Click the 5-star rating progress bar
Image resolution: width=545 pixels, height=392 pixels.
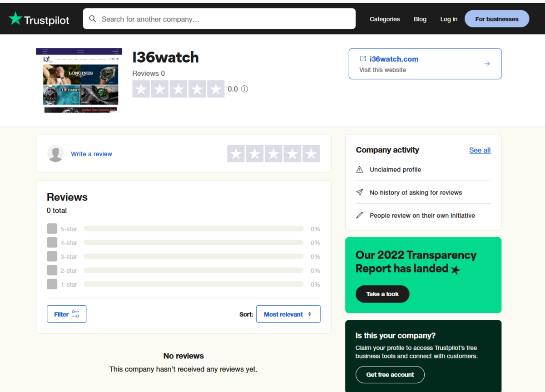click(193, 229)
